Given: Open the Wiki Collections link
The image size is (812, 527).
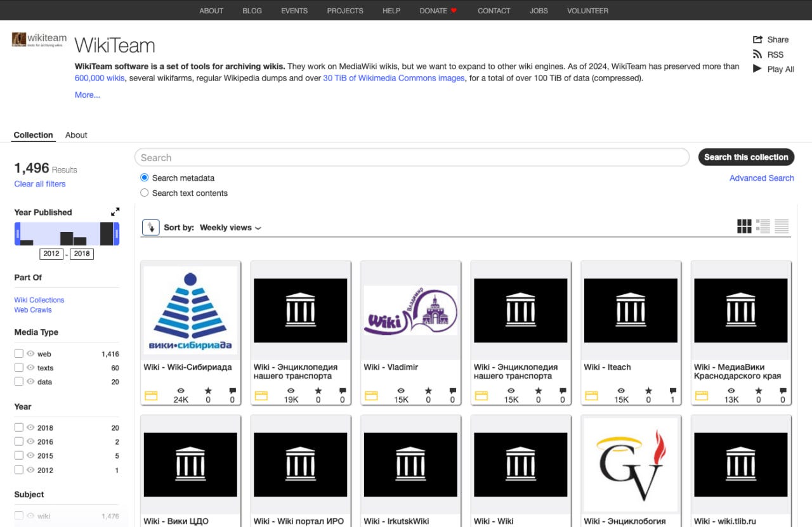Looking at the screenshot, I should point(39,300).
